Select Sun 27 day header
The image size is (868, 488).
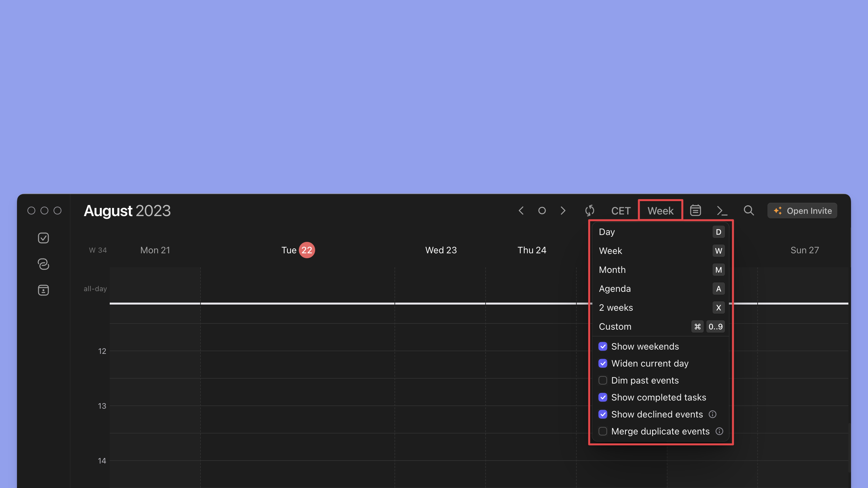tap(805, 250)
